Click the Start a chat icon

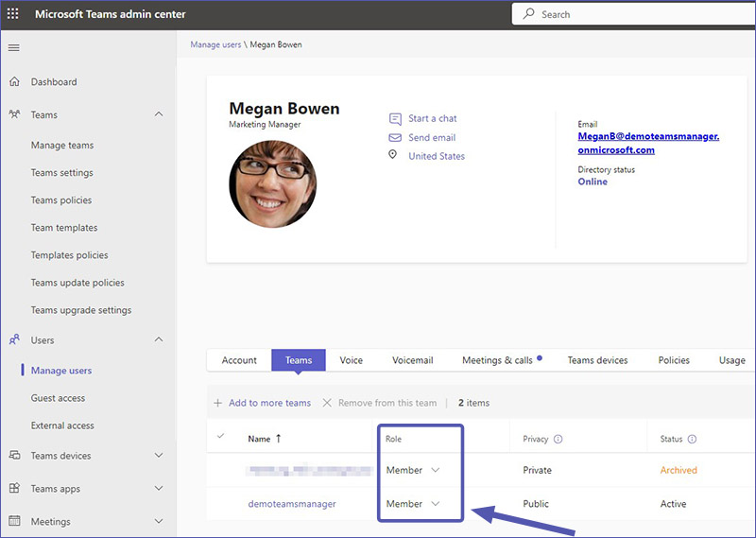pos(395,119)
